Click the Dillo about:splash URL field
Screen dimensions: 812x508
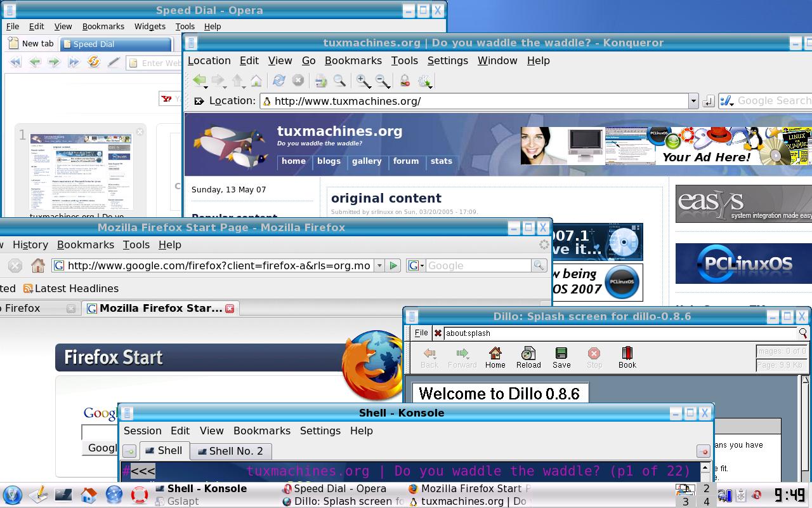[620, 333]
